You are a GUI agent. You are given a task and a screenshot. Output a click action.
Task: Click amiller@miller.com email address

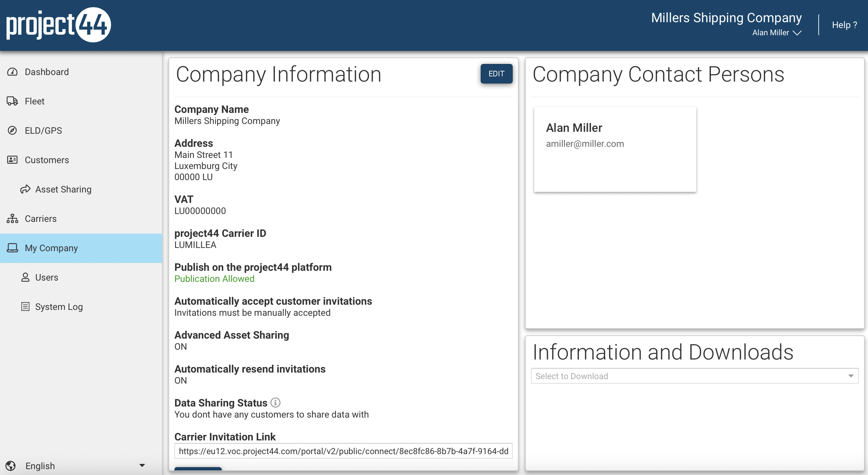pos(585,144)
